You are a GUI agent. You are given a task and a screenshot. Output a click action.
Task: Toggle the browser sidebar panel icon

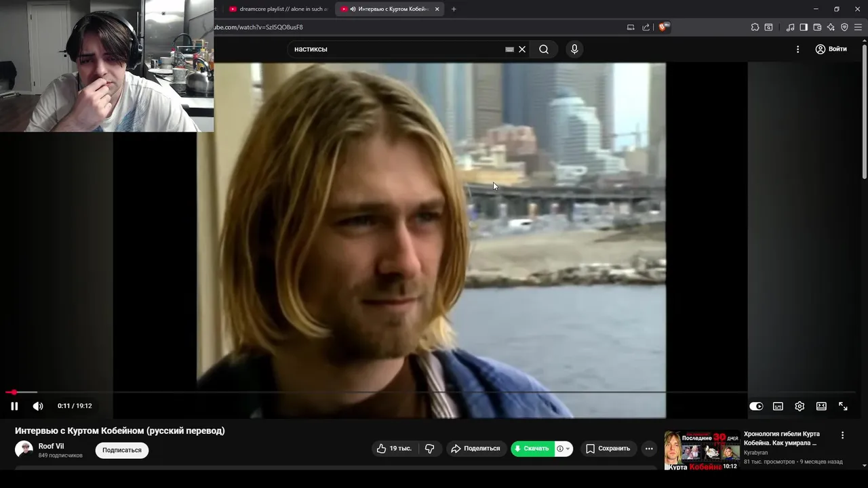804,27
